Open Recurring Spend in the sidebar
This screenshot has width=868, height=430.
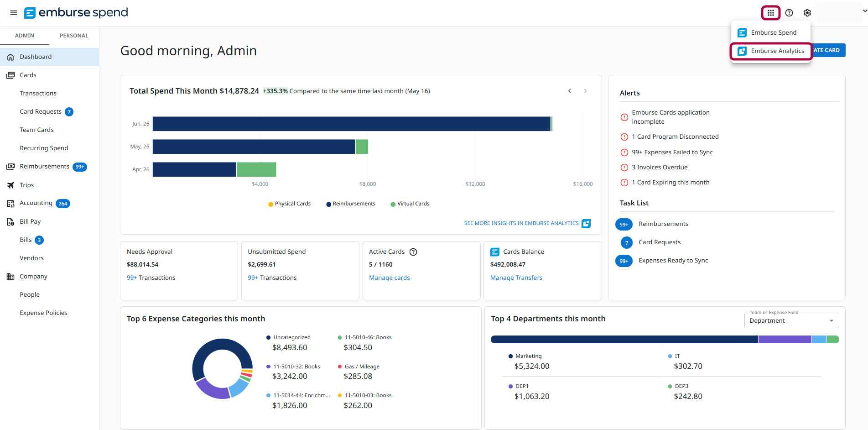[x=44, y=148]
